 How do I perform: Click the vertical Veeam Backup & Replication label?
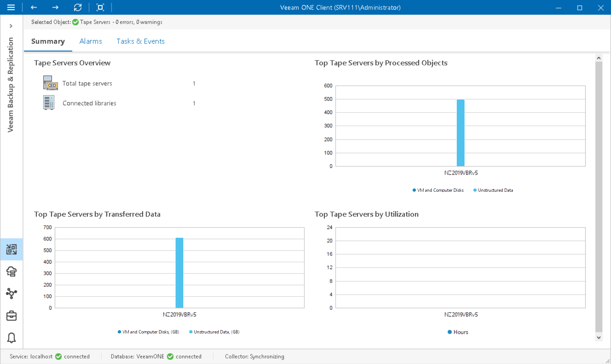click(10, 85)
